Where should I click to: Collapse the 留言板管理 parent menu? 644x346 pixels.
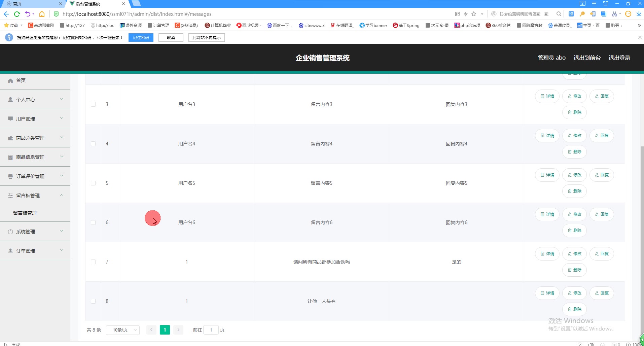35,196
